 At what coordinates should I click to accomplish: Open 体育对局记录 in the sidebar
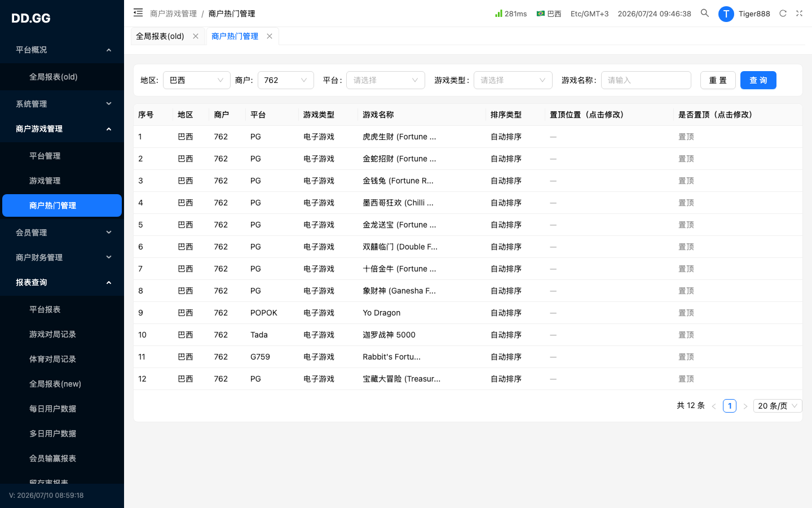click(62, 359)
